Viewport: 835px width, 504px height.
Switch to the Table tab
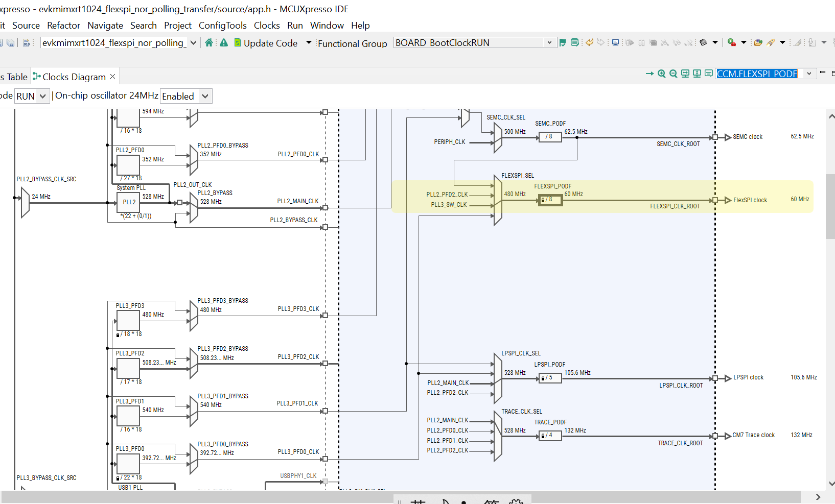15,77
